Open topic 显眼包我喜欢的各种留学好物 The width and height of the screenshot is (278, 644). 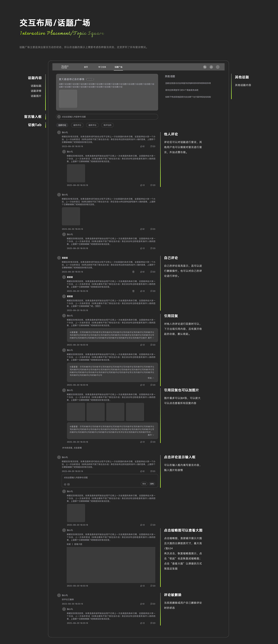188,83
